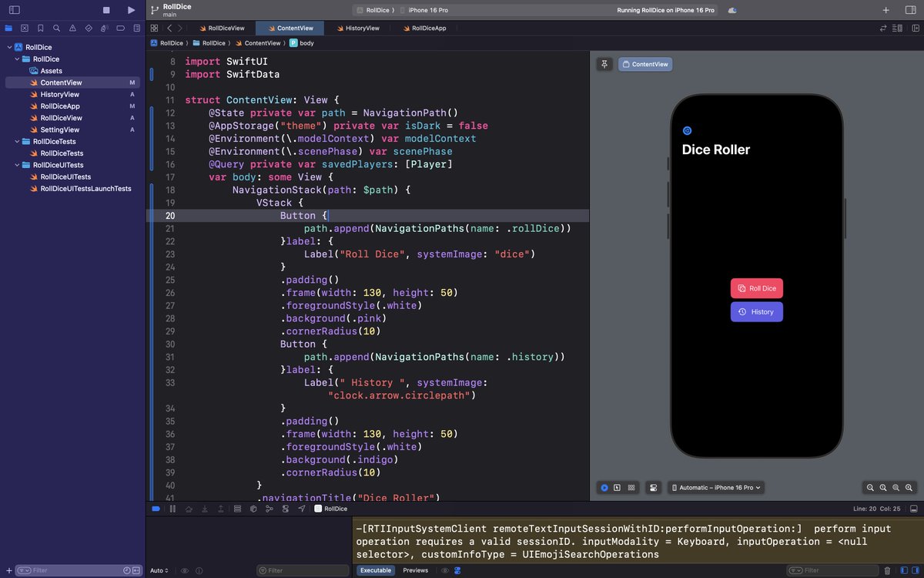Simulate location arrow icon
Viewport: 924px width, 578px height.
(301, 509)
